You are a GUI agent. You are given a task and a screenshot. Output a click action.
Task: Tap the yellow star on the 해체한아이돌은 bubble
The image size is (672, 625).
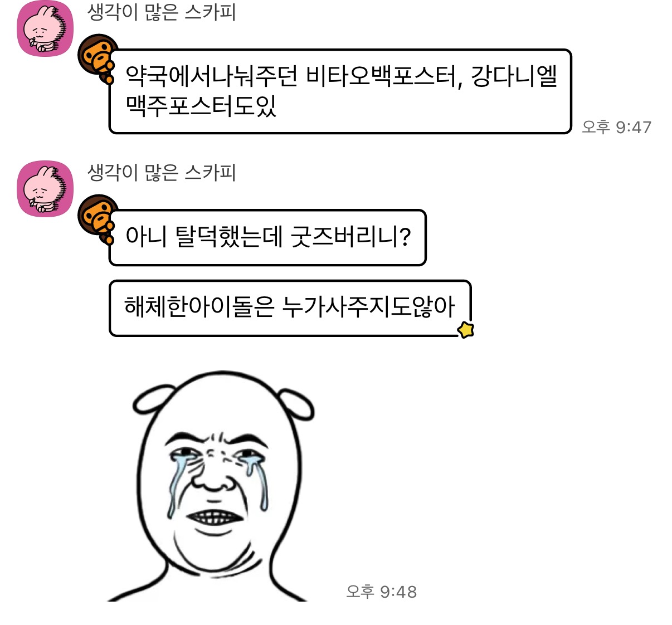(466, 330)
